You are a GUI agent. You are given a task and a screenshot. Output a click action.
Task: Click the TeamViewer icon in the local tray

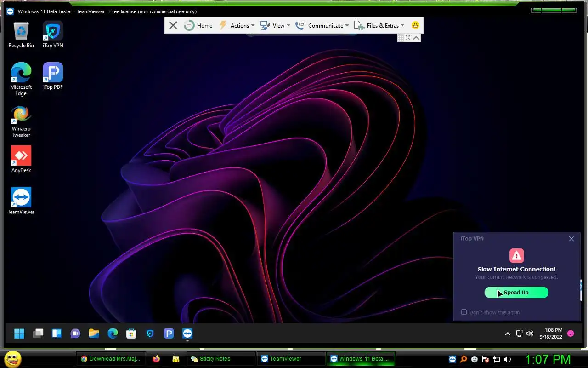453,359
